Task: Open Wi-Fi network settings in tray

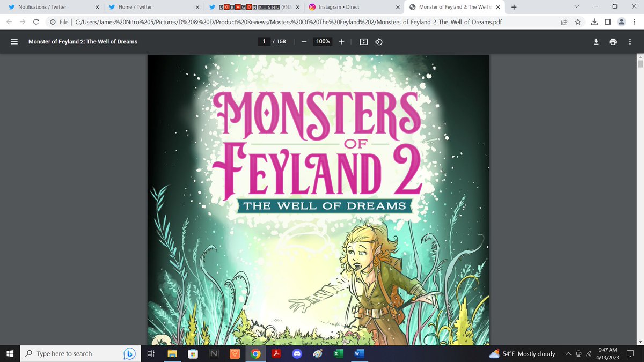Action: (589, 353)
